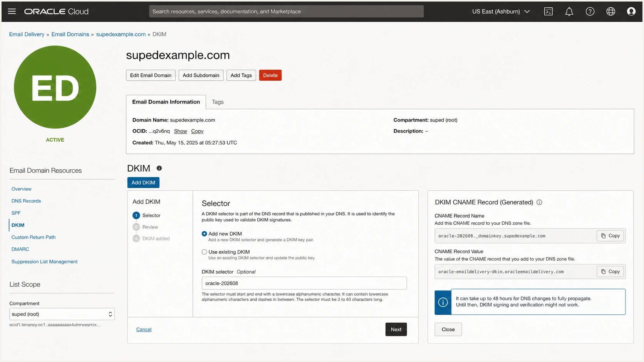Click the DKIM selector input field

[x=304, y=283]
